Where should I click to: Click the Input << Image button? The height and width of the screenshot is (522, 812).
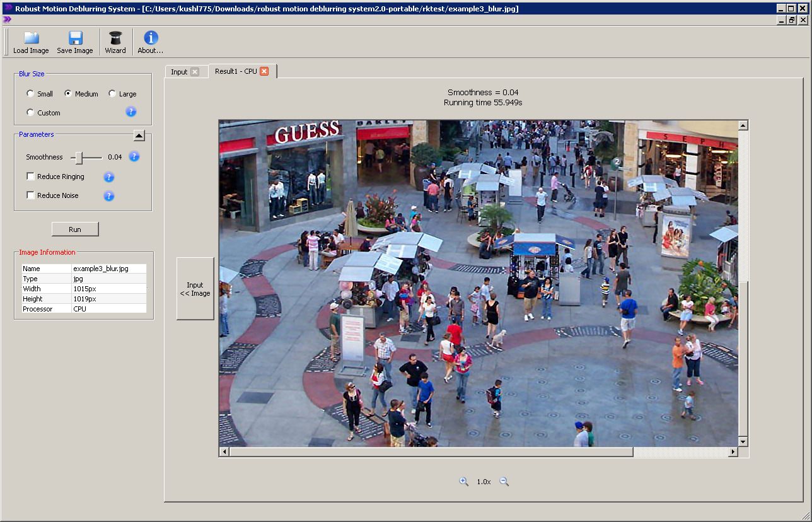tap(195, 289)
